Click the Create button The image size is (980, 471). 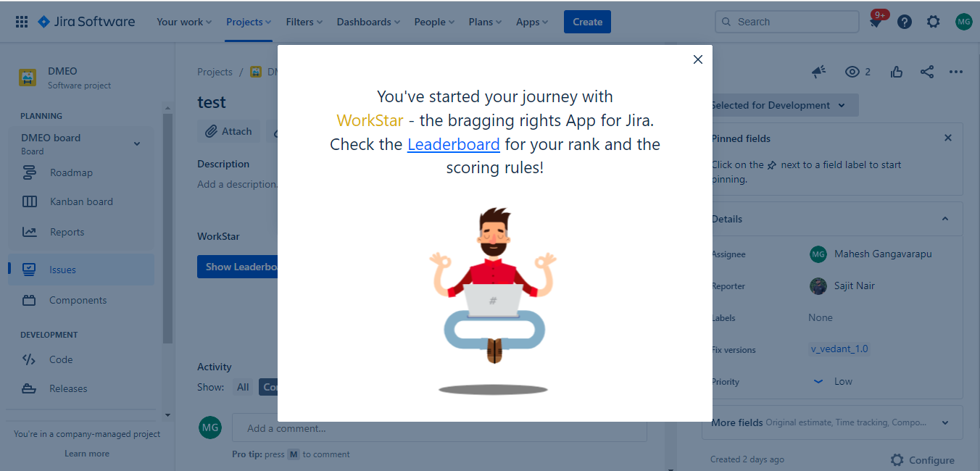[x=587, y=22]
